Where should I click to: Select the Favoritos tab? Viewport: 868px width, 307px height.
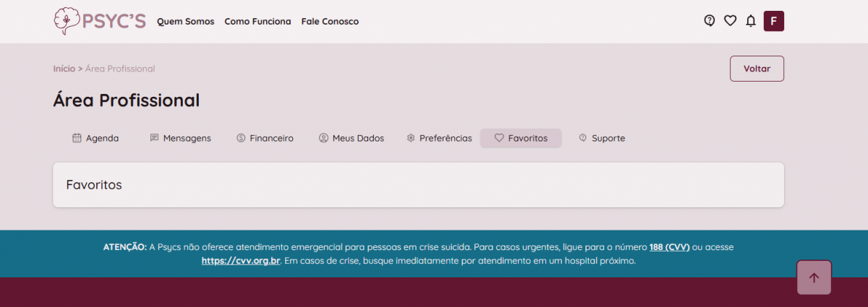(x=521, y=138)
